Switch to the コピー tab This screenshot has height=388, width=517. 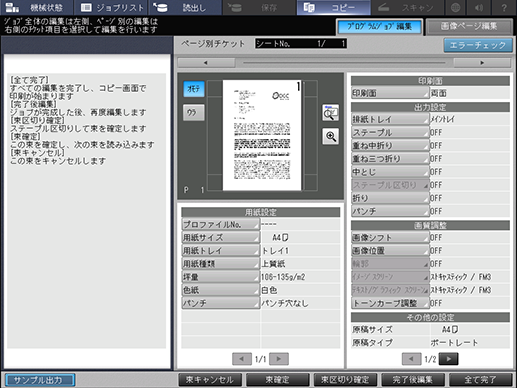[x=334, y=7]
